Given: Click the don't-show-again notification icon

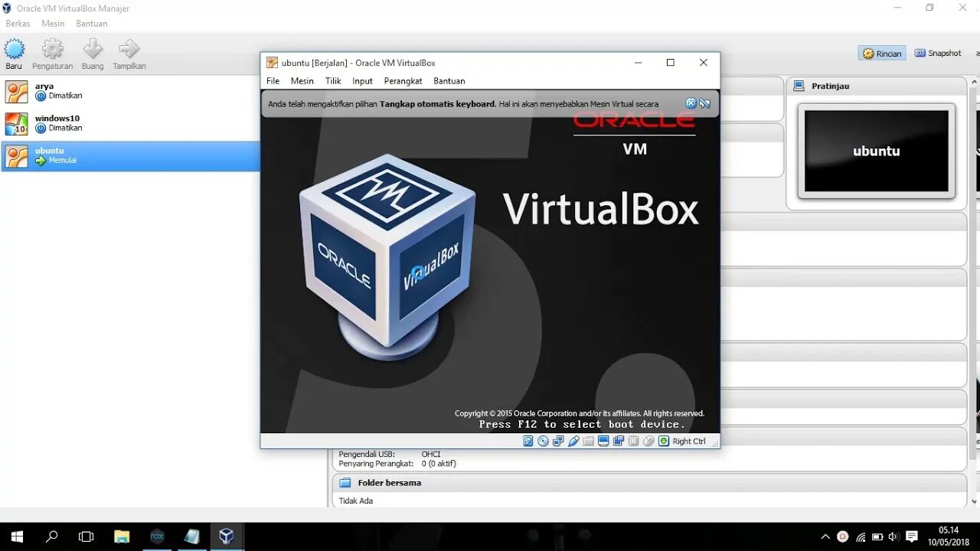Looking at the screenshot, I should 704,103.
